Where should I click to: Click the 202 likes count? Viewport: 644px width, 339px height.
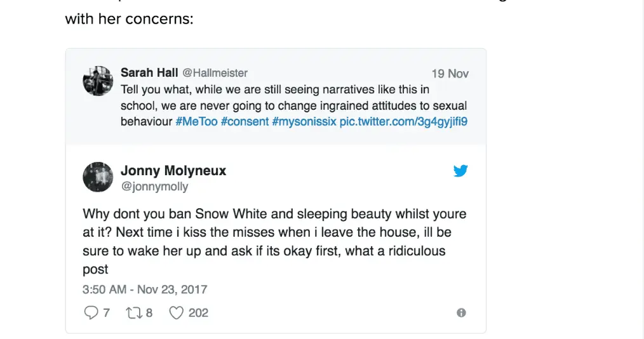coord(198,312)
